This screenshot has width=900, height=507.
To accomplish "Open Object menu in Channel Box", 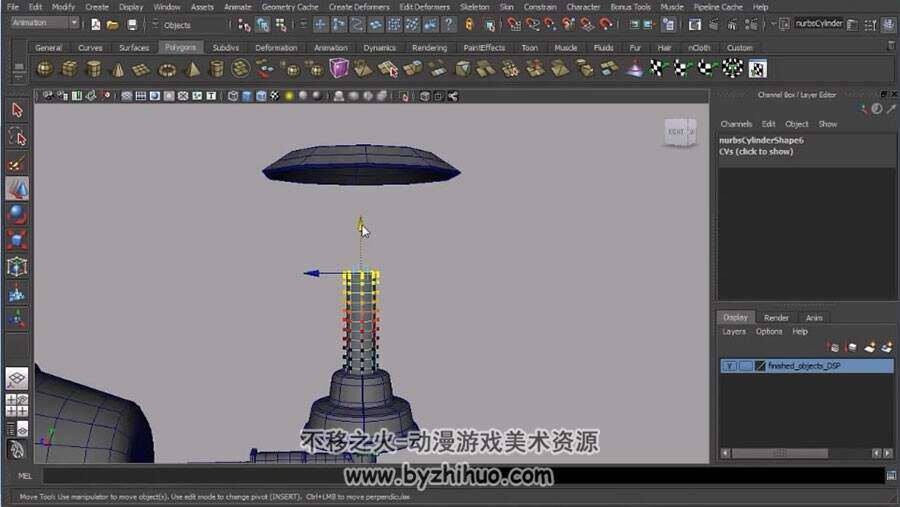I will coord(796,124).
